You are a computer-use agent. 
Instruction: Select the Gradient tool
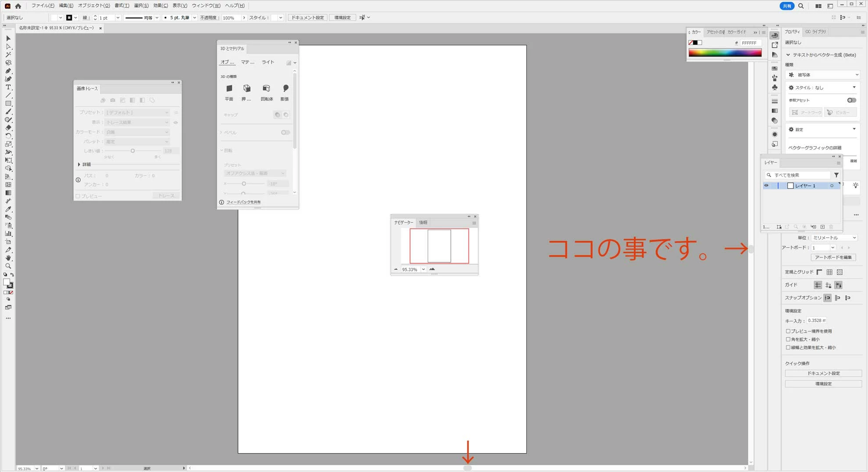[8, 193]
